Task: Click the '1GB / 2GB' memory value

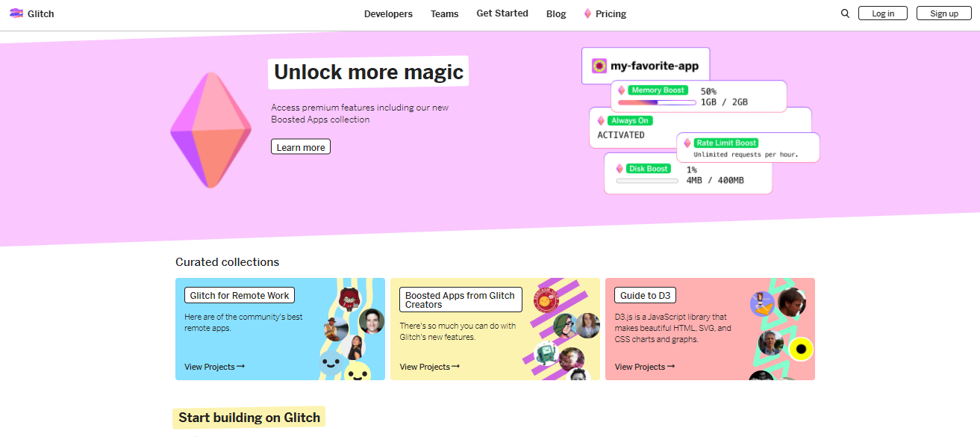Action: [x=724, y=102]
